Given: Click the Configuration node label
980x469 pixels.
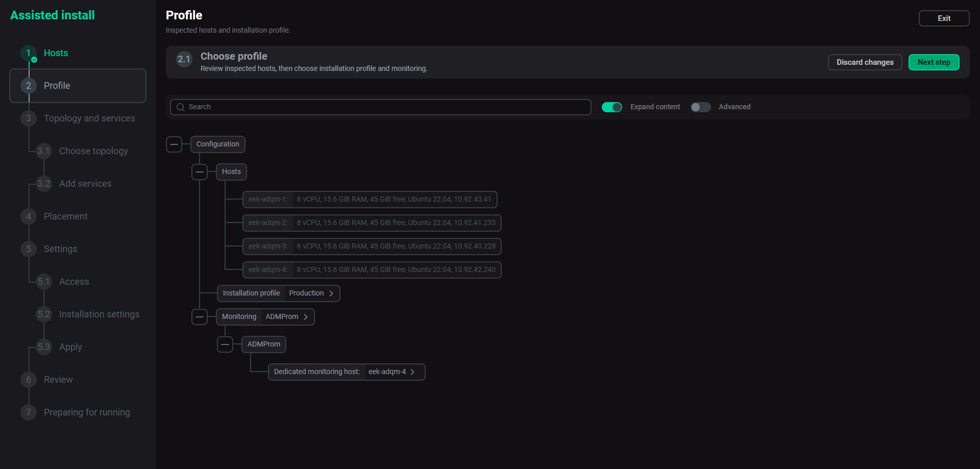Looking at the screenshot, I should coord(217,144).
